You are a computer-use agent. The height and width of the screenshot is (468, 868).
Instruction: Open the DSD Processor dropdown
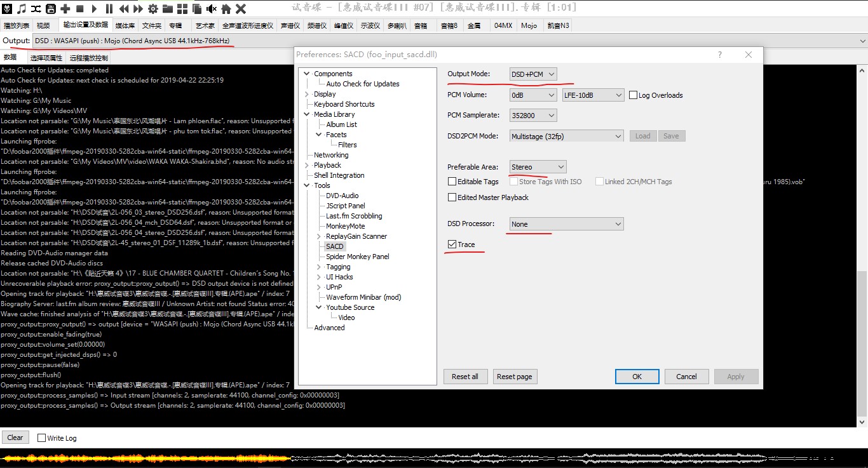(566, 224)
